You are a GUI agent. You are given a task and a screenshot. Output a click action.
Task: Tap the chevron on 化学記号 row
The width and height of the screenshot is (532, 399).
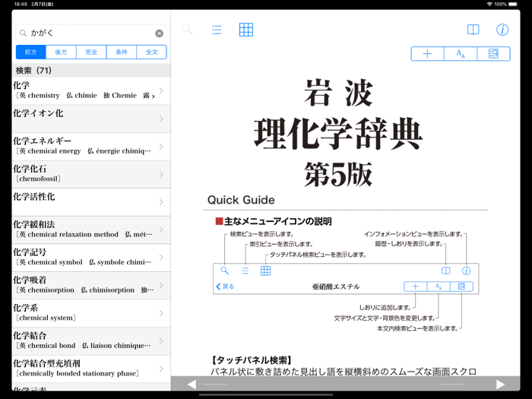161,258
